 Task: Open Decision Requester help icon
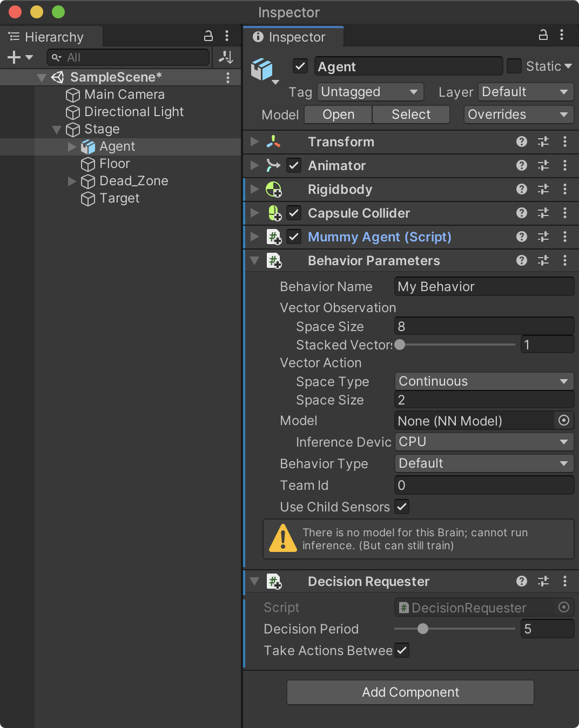click(522, 581)
